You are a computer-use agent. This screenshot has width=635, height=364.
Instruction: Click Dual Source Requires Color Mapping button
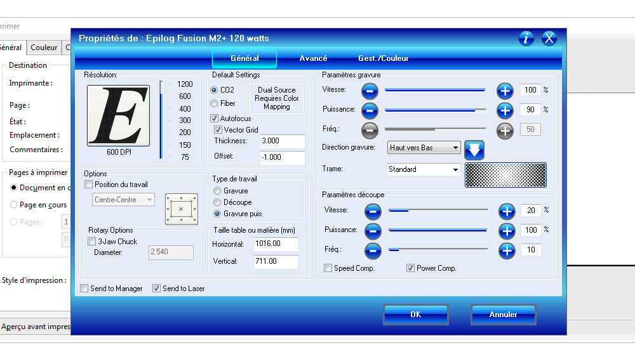point(277,98)
